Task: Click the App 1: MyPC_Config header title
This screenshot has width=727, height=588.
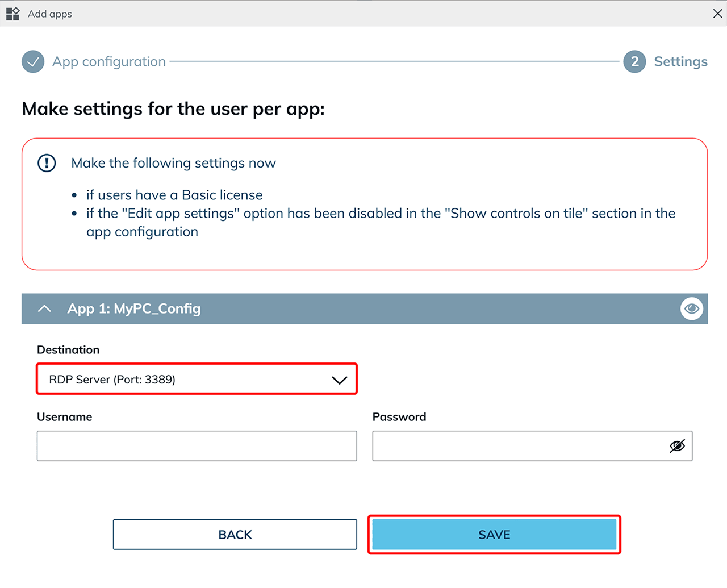Action: point(134,308)
